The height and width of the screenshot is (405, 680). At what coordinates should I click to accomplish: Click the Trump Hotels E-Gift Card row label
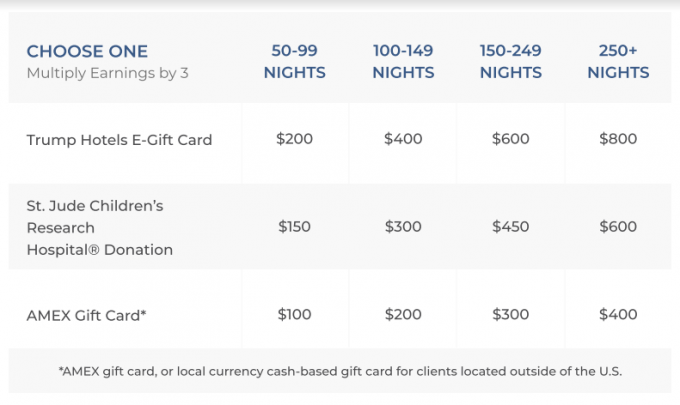(119, 140)
